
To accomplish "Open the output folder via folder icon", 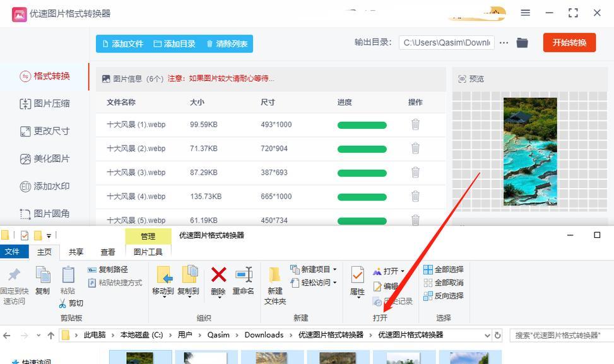I will click(x=522, y=43).
